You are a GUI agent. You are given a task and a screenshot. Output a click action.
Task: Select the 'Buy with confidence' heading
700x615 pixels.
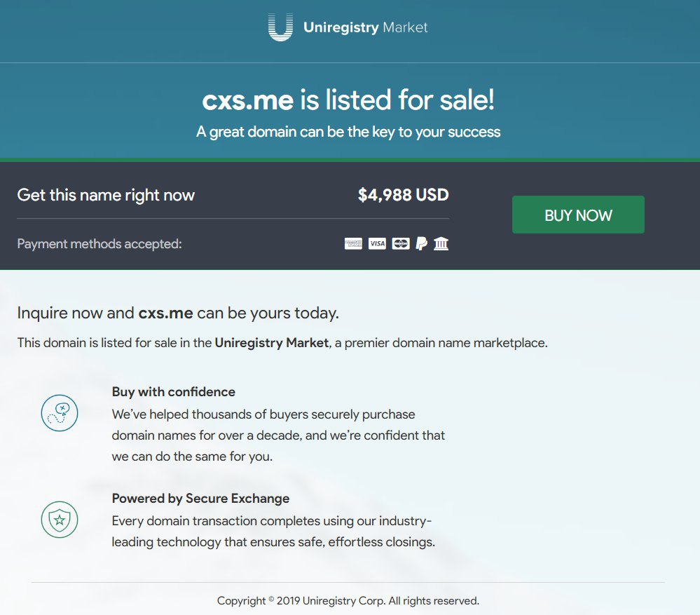tap(174, 392)
